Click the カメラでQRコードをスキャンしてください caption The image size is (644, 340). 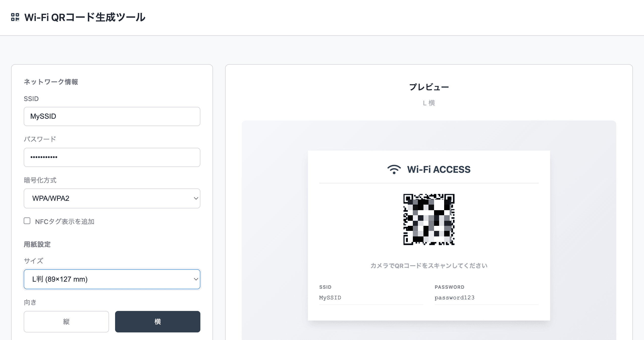429,265
